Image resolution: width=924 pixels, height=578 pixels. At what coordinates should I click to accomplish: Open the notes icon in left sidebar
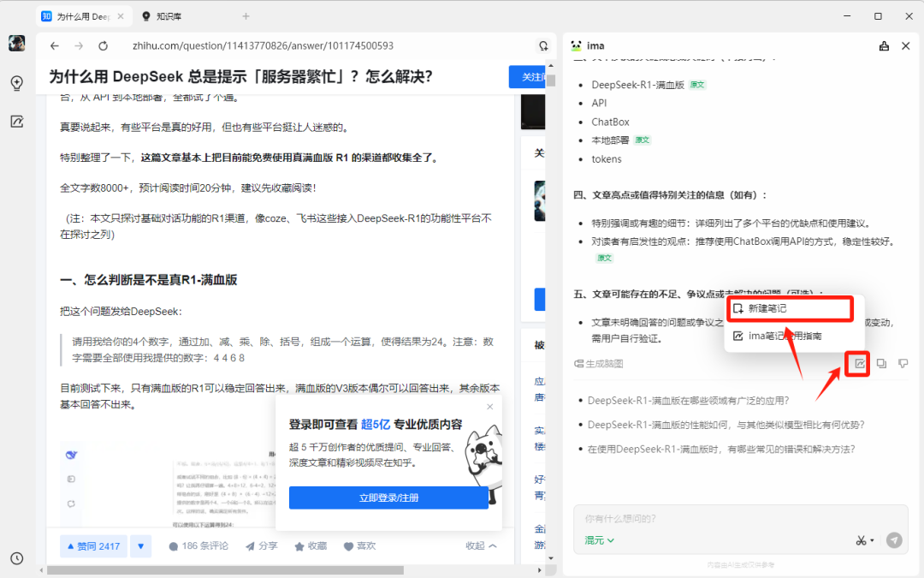click(x=16, y=122)
